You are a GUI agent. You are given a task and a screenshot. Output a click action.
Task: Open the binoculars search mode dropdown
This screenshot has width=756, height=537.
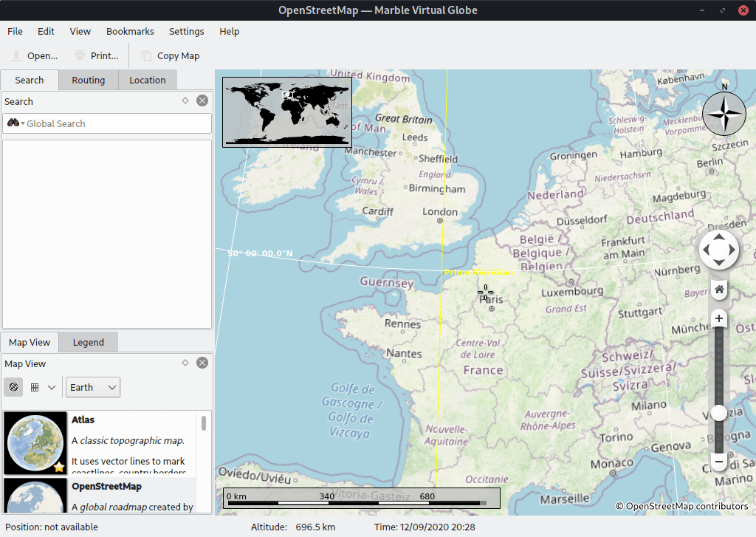tap(16, 123)
